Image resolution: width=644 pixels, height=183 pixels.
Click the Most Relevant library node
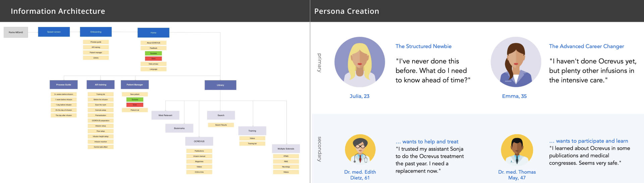pos(165,115)
